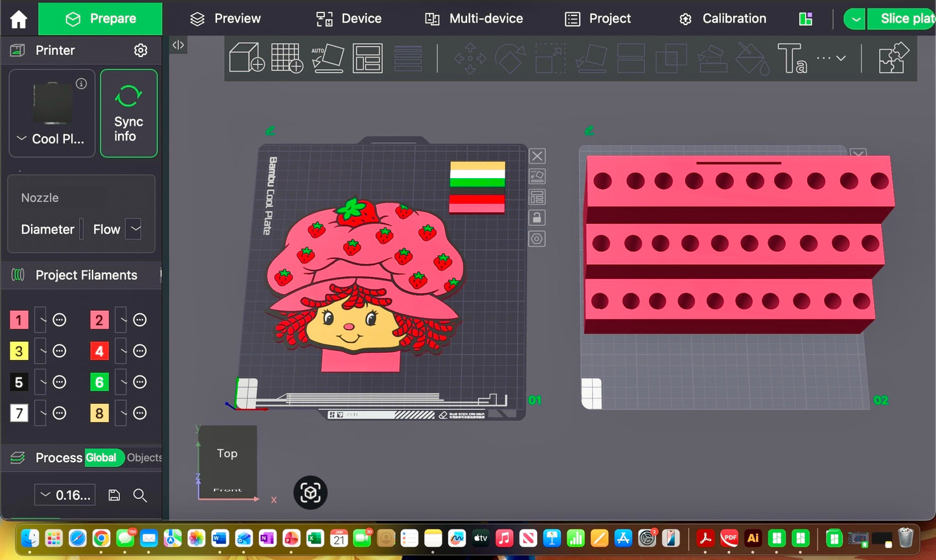
Task: Open printer settings gear icon
Action: [141, 50]
